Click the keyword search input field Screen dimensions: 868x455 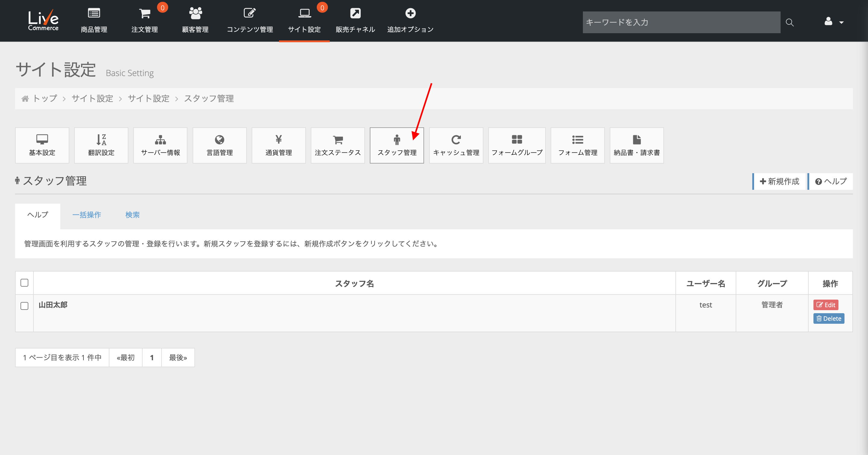681,23
